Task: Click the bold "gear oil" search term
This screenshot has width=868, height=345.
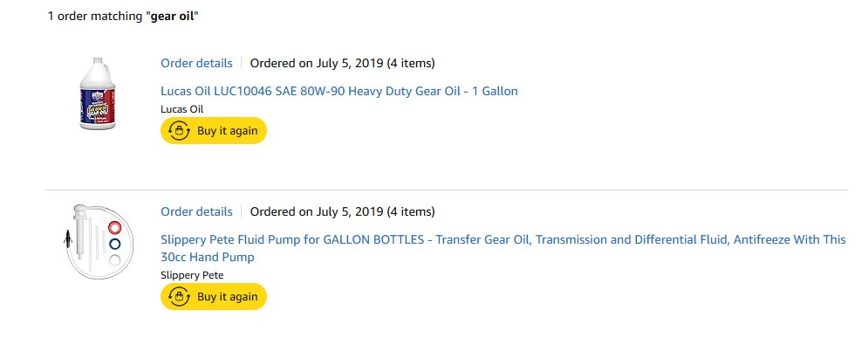Action: click(x=172, y=17)
